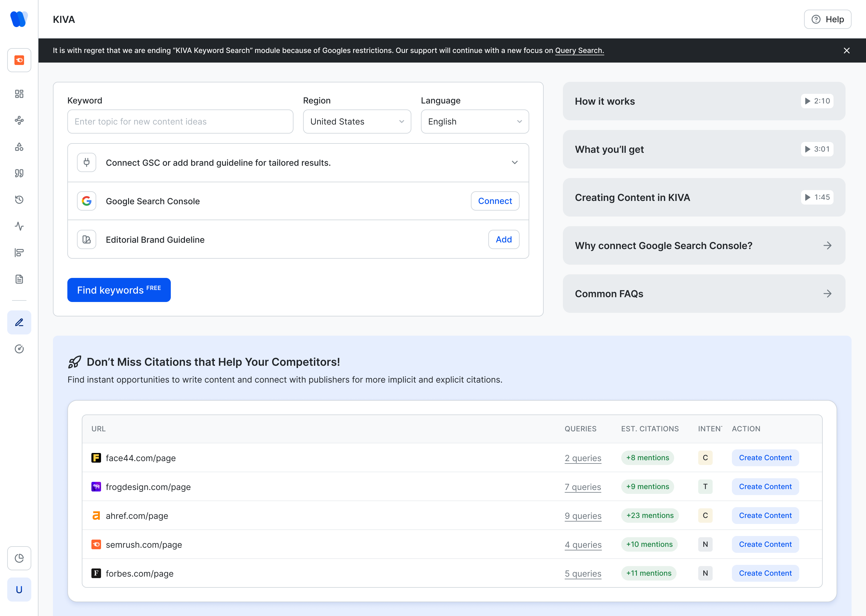Follow the Query Search link in banner
The width and height of the screenshot is (866, 616).
pos(579,51)
